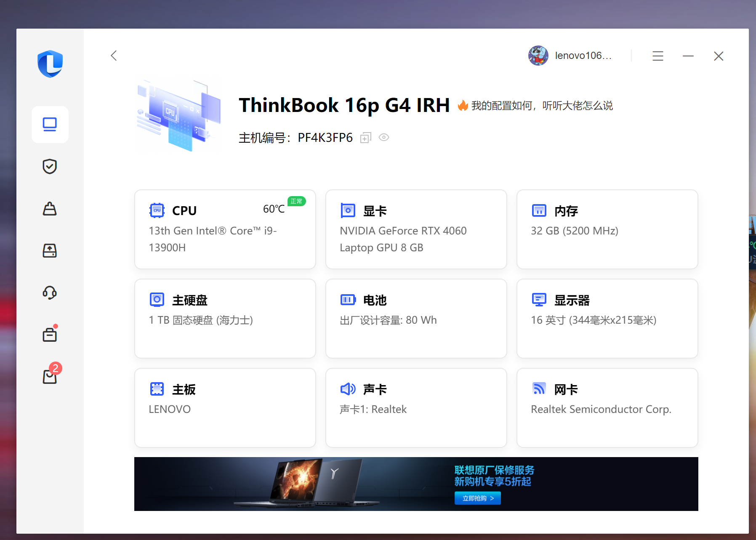
Task: Click the CPU chip icon
Action: click(157, 210)
